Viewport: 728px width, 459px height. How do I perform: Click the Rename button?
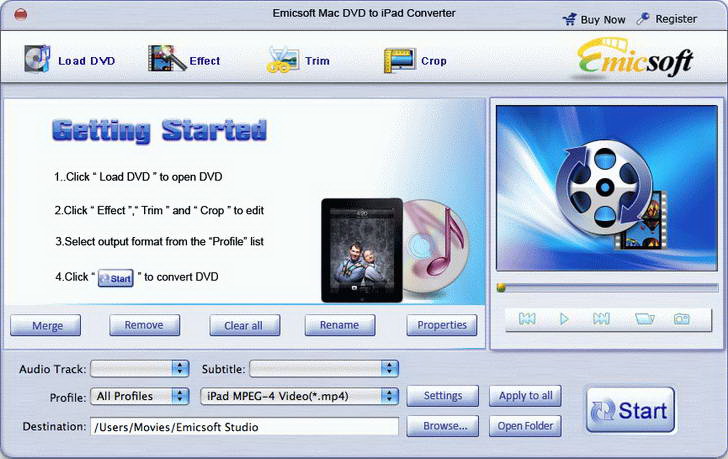click(x=340, y=325)
